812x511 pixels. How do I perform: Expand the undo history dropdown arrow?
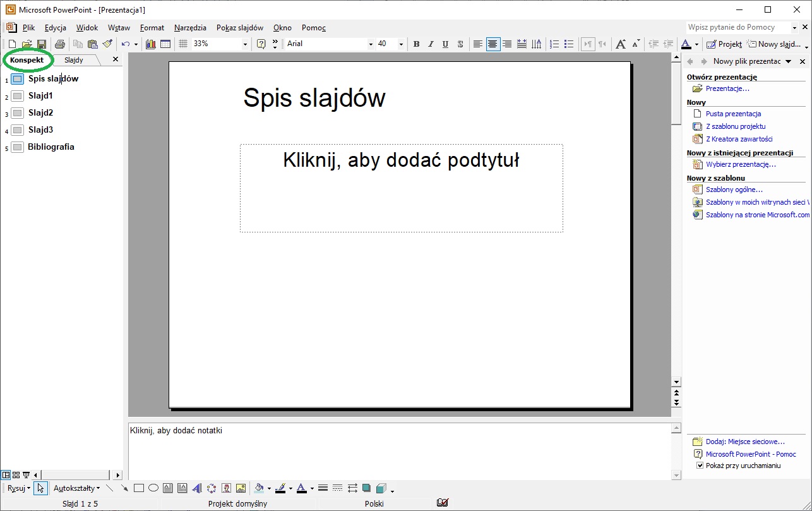coord(136,44)
